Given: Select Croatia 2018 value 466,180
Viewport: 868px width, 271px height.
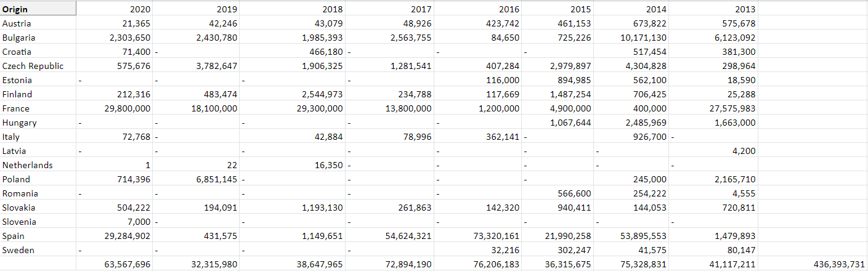Looking at the screenshot, I should click(x=293, y=52).
